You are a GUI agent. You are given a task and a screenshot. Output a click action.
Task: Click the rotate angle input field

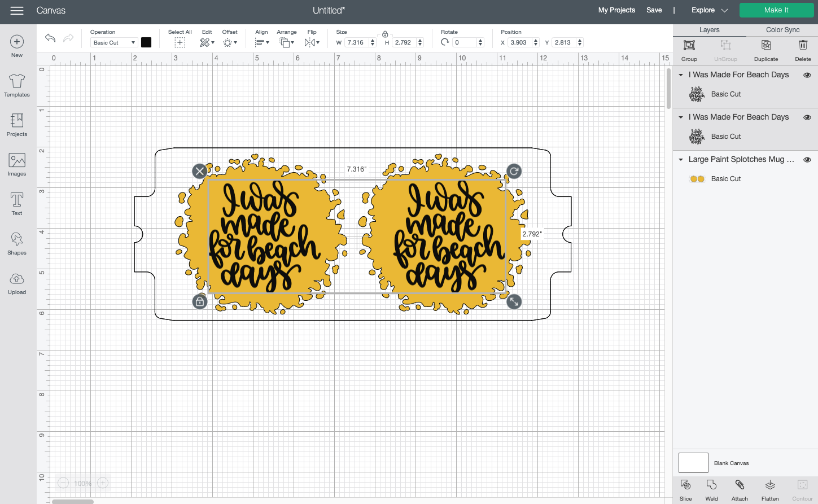click(x=465, y=42)
